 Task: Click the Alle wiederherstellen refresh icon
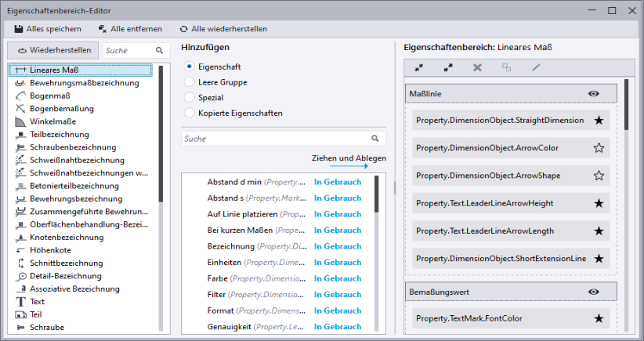coord(183,29)
